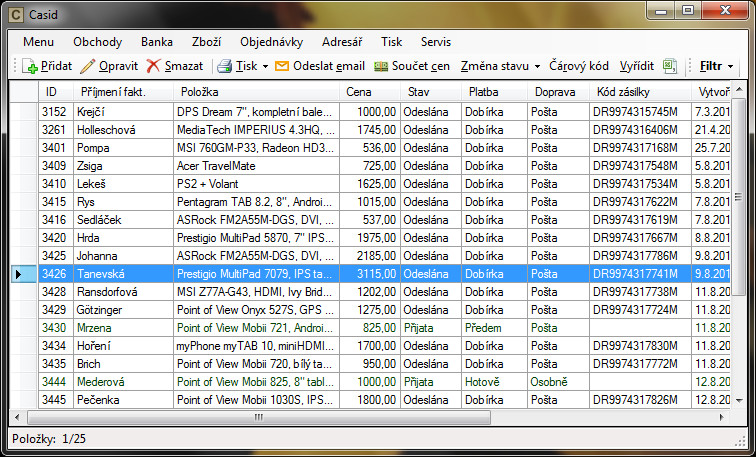The height and width of the screenshot is (457, 756).
Task: Click price 1625,00 in Lekeš row
Action: 370,184
